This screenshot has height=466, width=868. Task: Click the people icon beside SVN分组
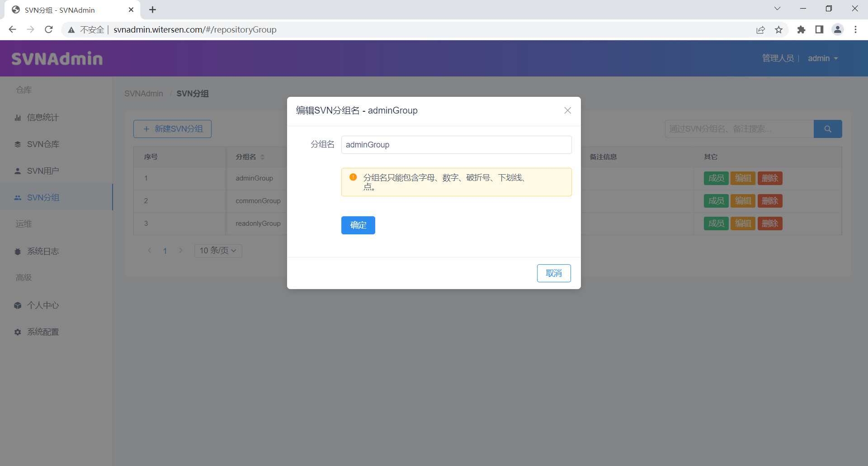point(18,198)
